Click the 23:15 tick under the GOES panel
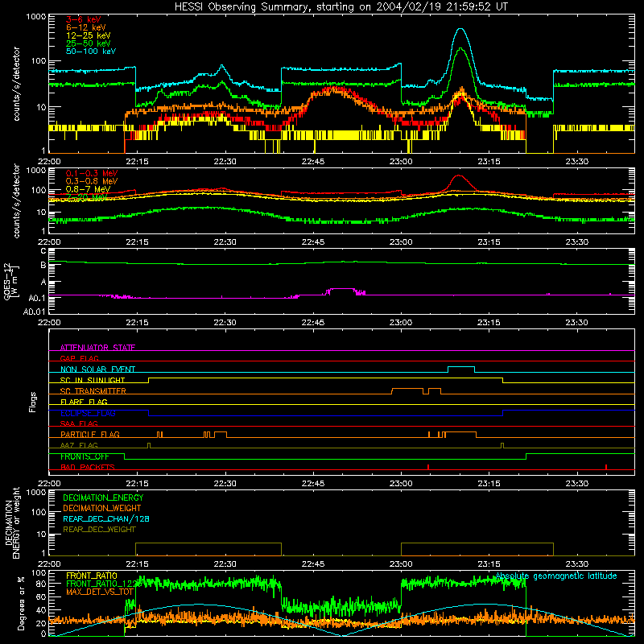This screenshot has width=644, height=644. [489, 323]
